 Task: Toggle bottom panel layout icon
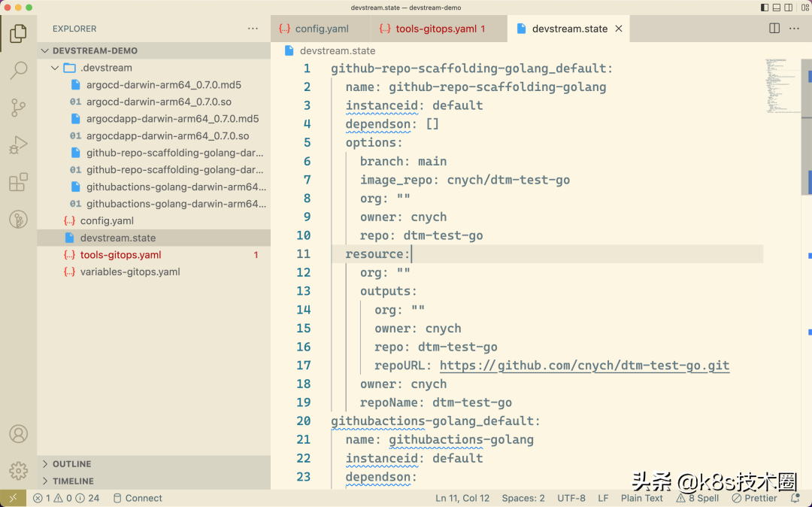(776, 8)
